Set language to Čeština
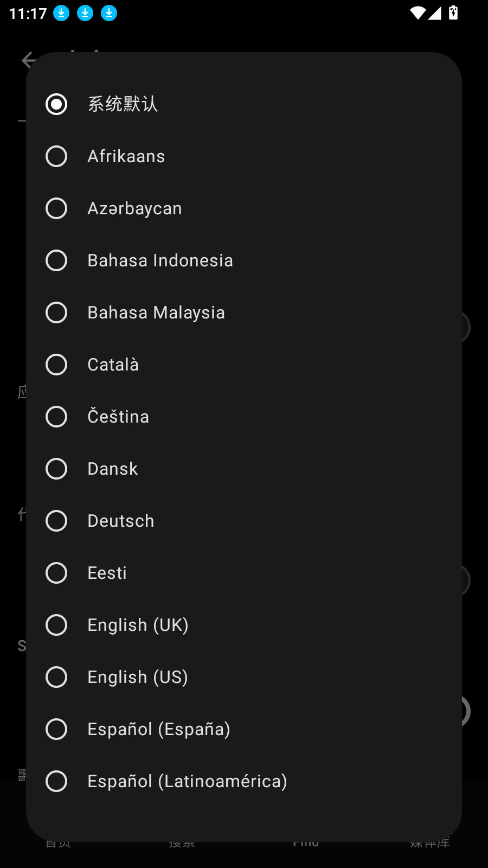Viewport: 488px width, 868px height. click(x=56, y=417)
